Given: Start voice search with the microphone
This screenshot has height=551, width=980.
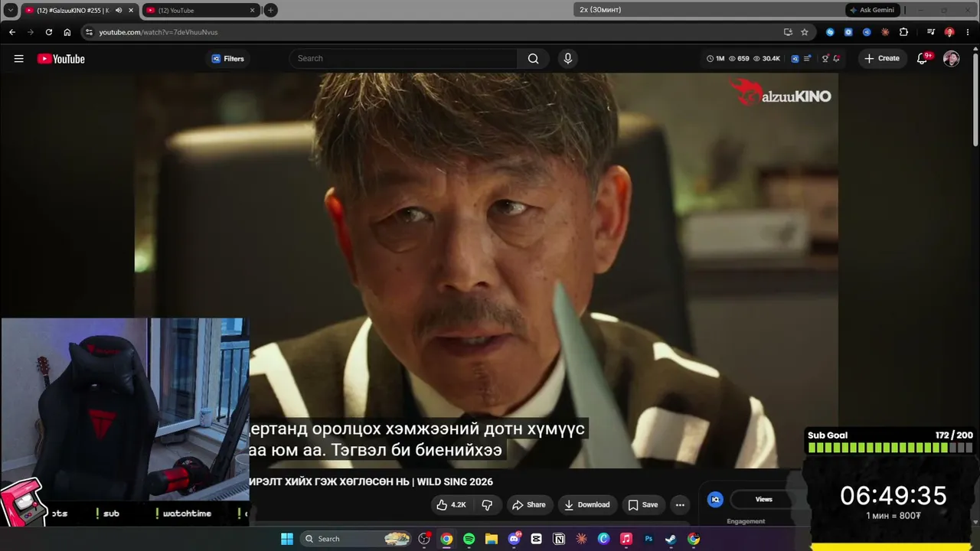Looking at the screenshot, I should [567, 59].
